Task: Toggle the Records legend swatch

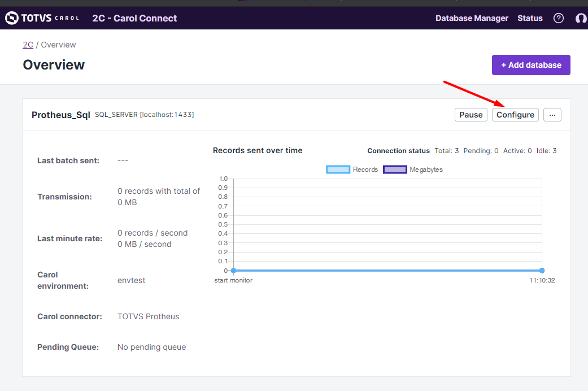Action: coord(338,170)
